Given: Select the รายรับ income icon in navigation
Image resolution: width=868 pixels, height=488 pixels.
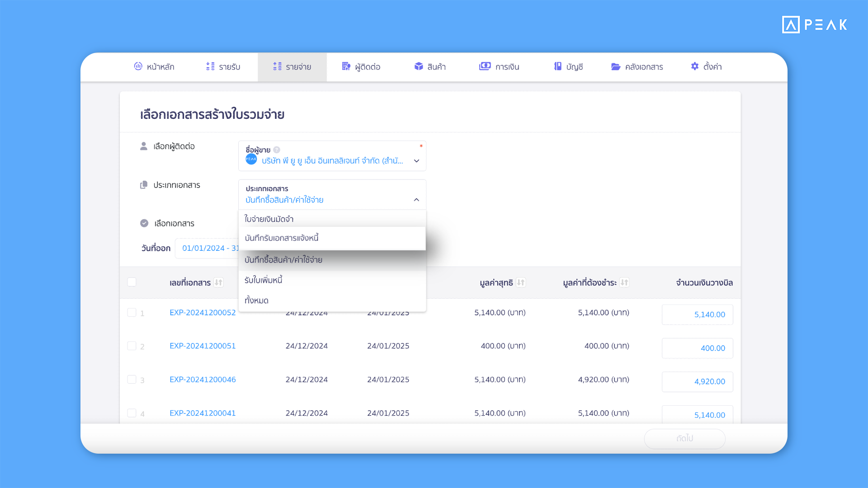Looking at the screenshot, I should [x=210, y=66].
